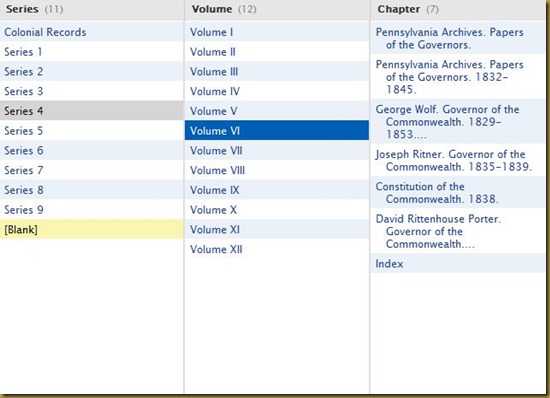Open chapter Pennsylvania Archives. Papers of the Governors.
This screenshot has height=398, width=550.
coord(458,38)
